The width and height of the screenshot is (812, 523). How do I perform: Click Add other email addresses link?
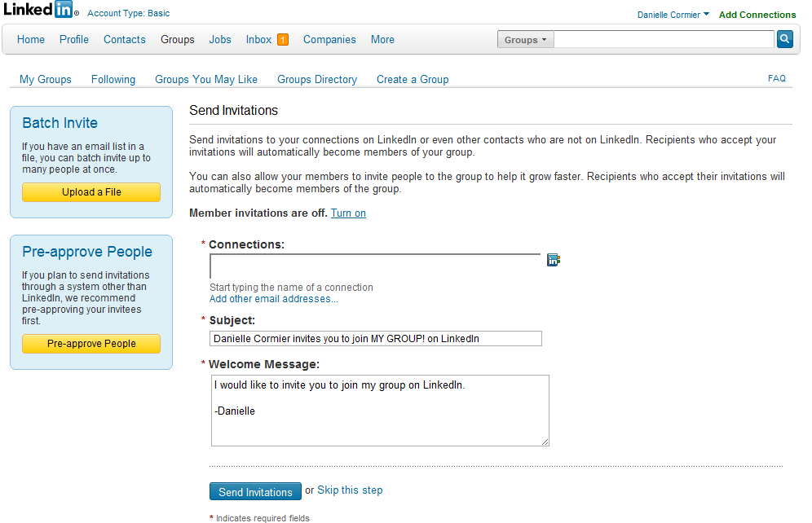(x=273, y=299)
